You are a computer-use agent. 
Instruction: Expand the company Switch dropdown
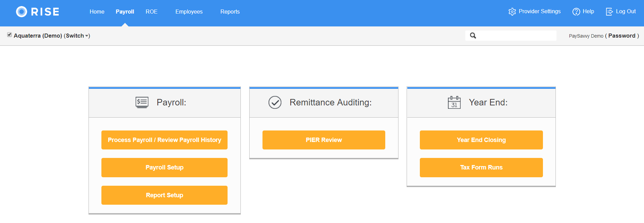(77, 36)
